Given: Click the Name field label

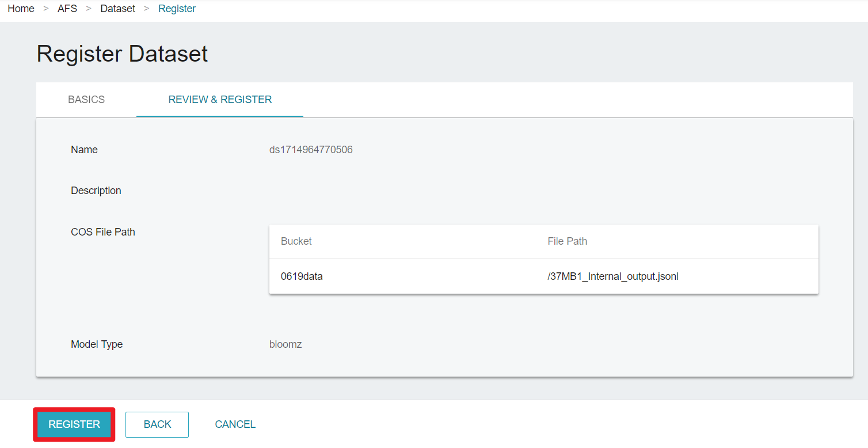Looking at the screenshot, I should [84, 150].
